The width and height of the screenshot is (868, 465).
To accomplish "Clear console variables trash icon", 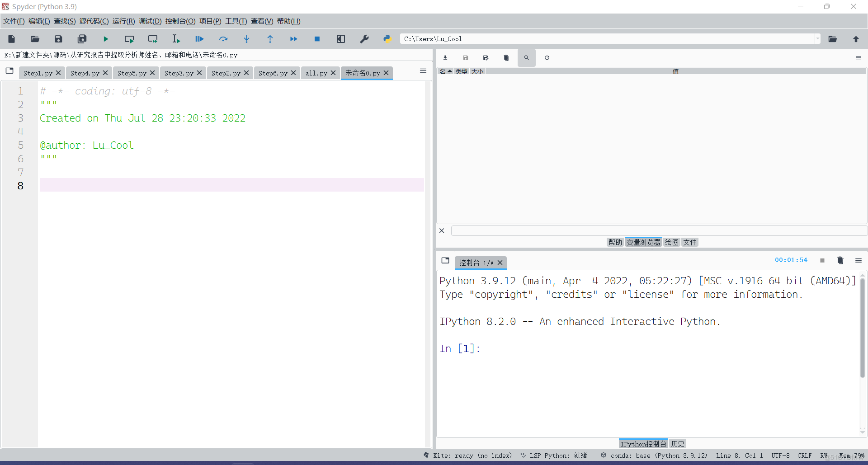I will (840, 260).
